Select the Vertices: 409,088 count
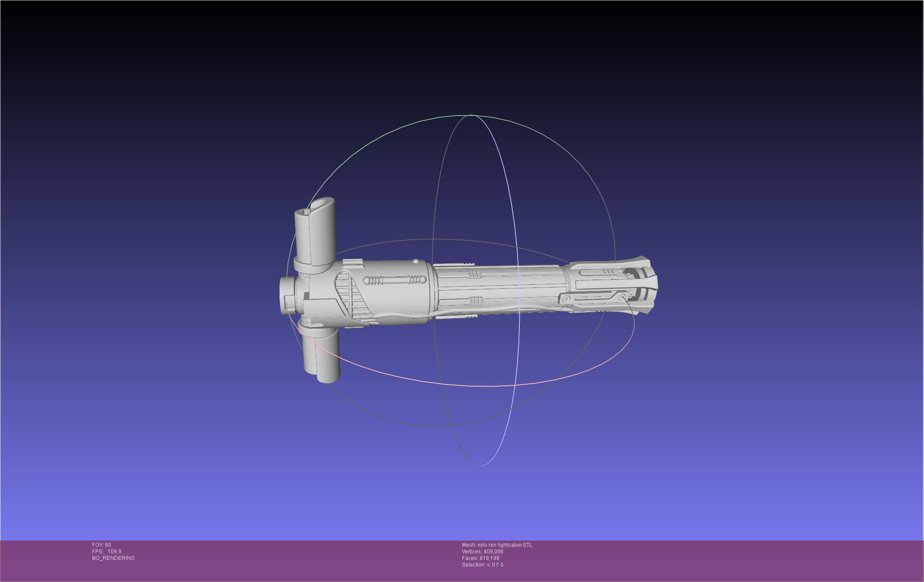Viewport: 924px width, 582px height. pos(483,552)
